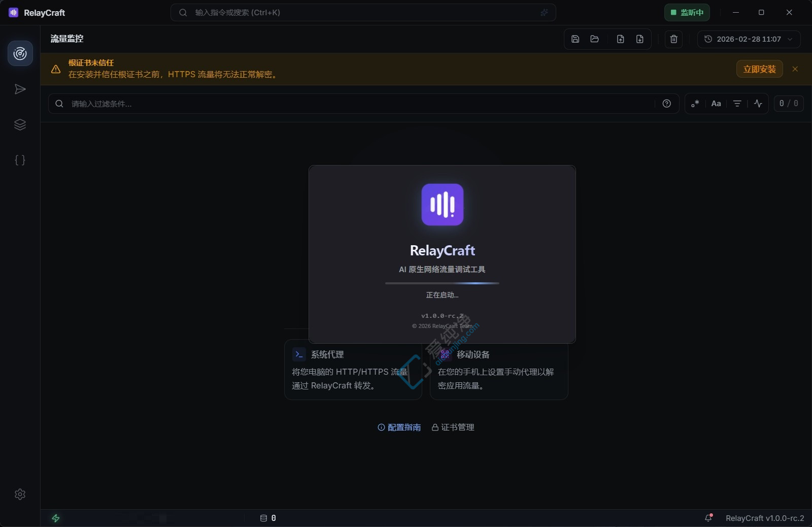
Task: Open the 配置指南 configuration guide link
Action: click(400, 427)
